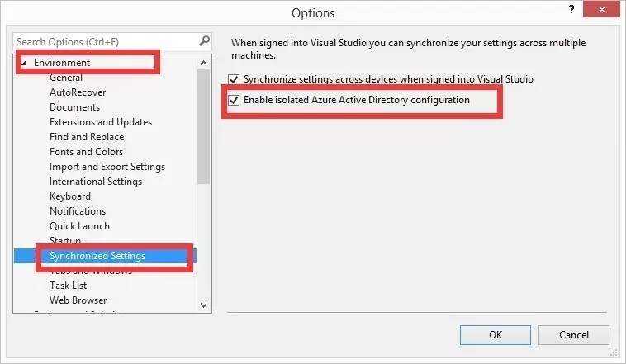Viewport: 626px width, 364px height.
Task: Open Fonts and Colors settings
Action: (86, 152)
